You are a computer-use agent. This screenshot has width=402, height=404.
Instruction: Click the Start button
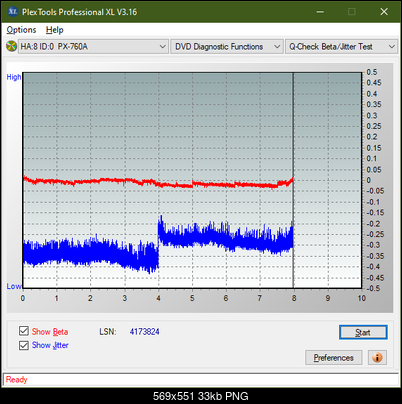click(x=363, y=332)
